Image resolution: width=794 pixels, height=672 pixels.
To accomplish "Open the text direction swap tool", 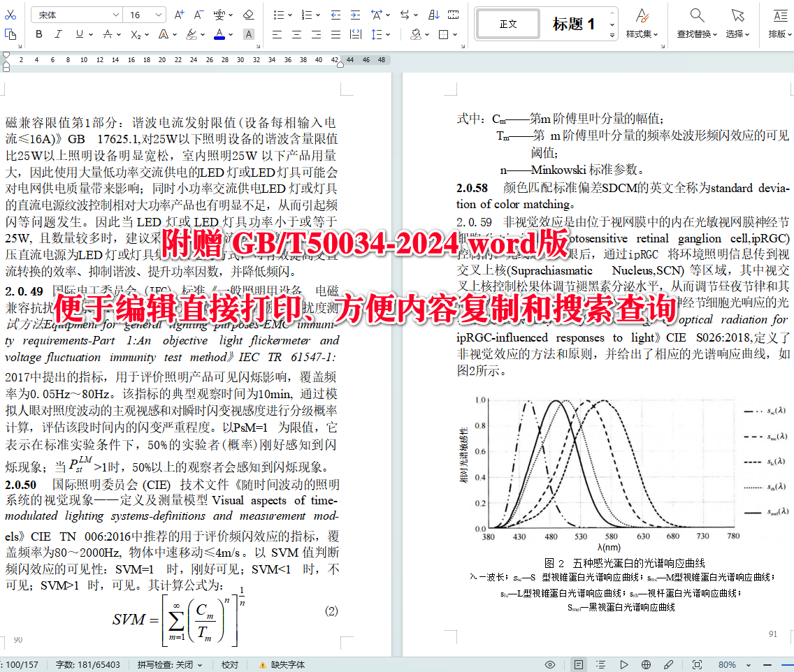I will [405, 15].
